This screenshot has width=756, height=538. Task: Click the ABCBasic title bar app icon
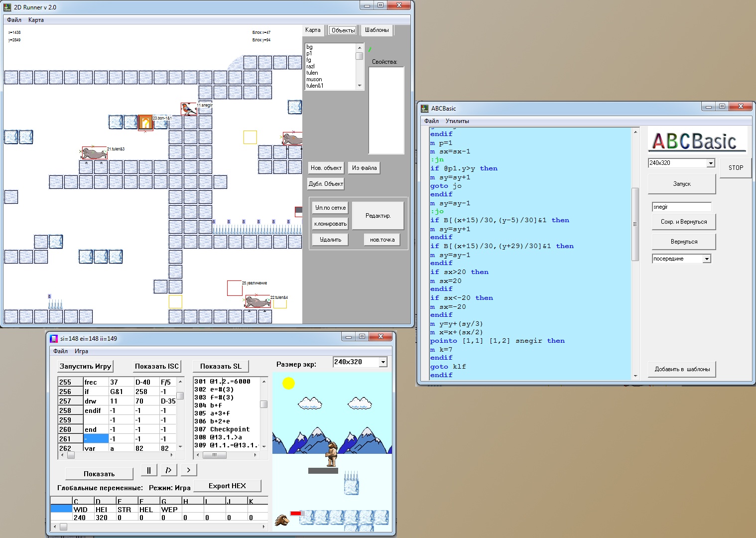425,108
